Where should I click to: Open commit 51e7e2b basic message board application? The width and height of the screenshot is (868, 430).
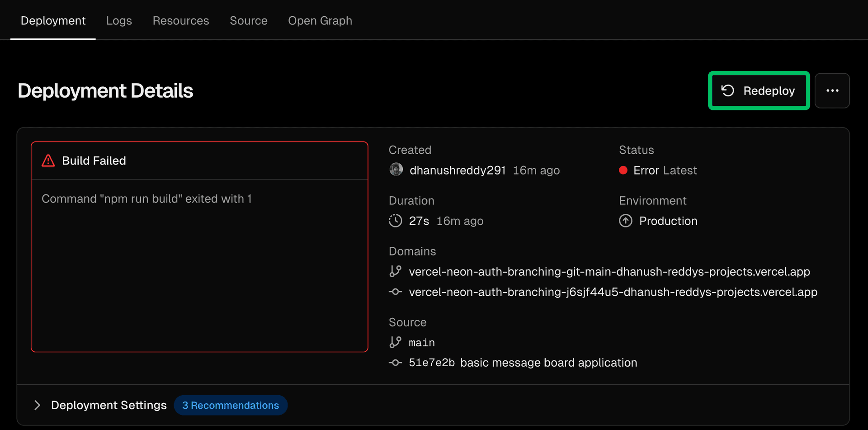523,363
